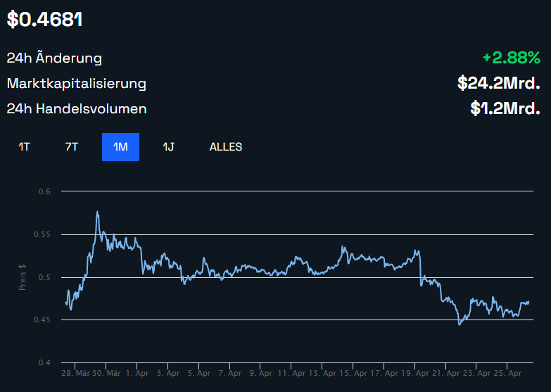Click the 15. Apr date label
The image size is (551, 392).
(x=353, y=374)
